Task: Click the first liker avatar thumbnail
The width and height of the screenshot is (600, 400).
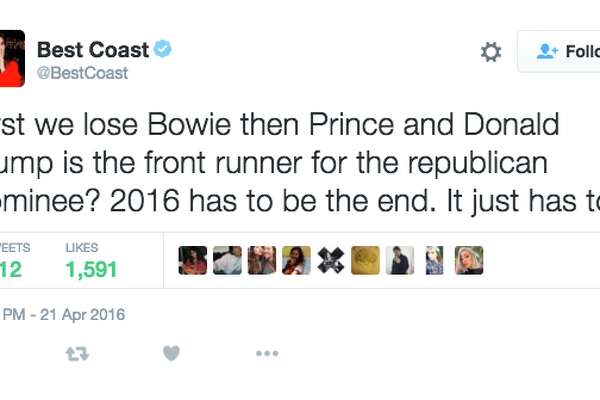Action: pyautogui.click(x=192, y=260)
